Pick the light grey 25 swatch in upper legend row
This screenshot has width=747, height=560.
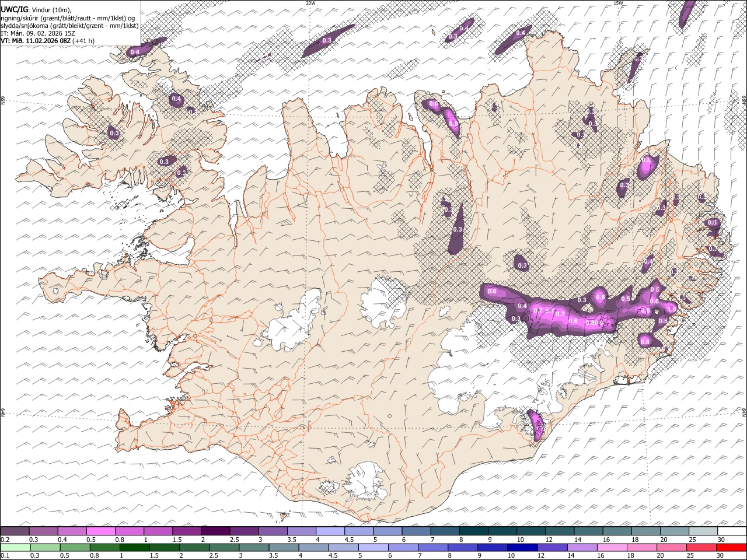point(703,531)
